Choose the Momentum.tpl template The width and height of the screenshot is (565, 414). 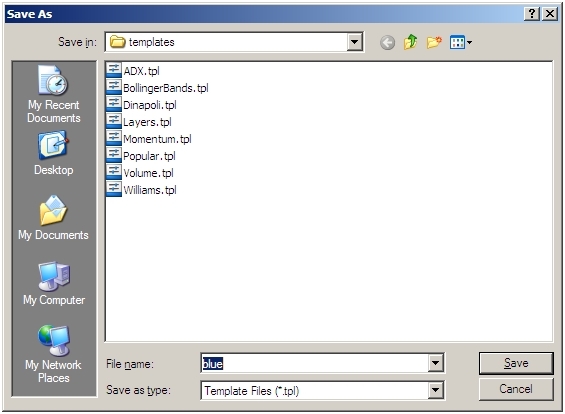149,139
